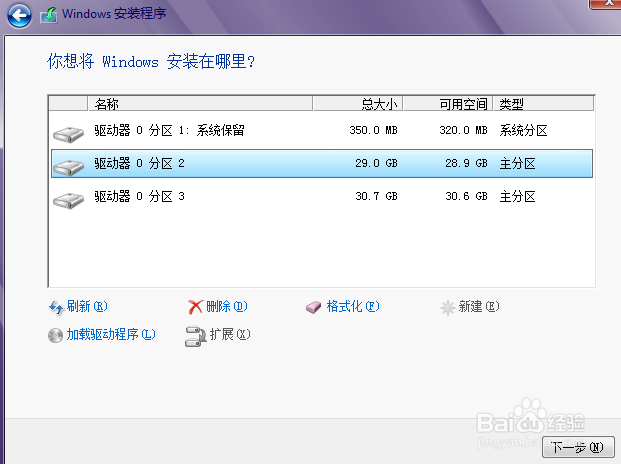Image resolution: width=621 pixels, height=464 pixels.
Task: Click the Windows installer title icon
Action: click(49, 15)
